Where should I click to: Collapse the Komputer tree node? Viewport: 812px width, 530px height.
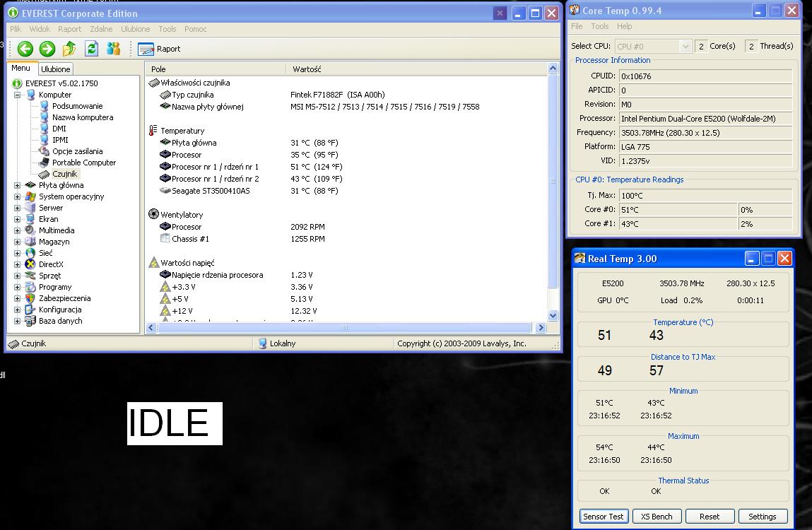[x=17, y=95]
